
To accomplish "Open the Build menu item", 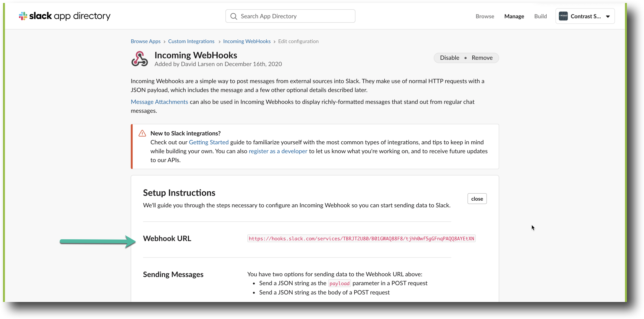I will 540,16.
